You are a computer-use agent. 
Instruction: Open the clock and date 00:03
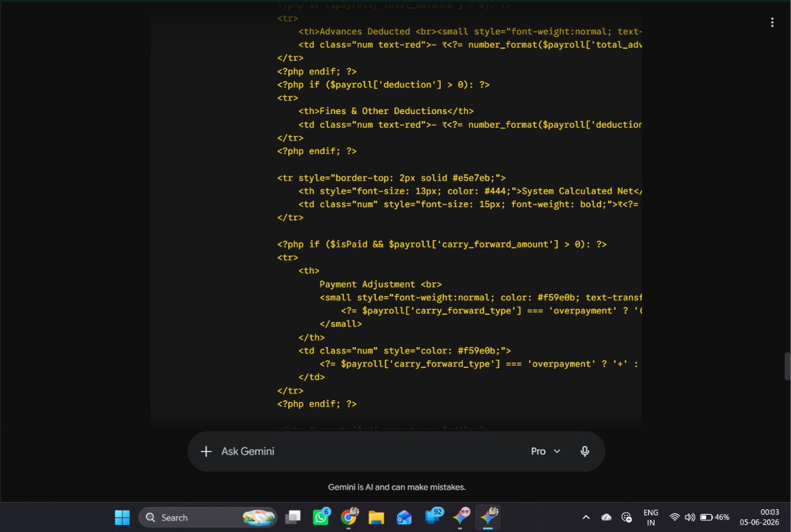click(x=759, y=517)
